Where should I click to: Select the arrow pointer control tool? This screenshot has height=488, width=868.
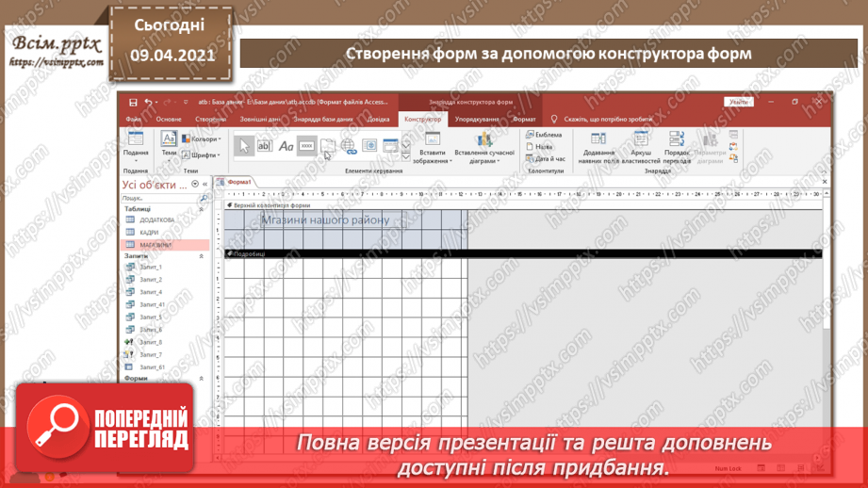click(x=243, y=146)
